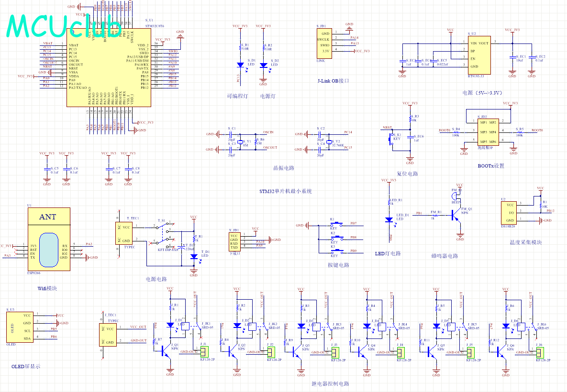Click the MCUclub watermark logo
Image resolution: width=567 pixels, height=392 pixels.
(x=62, y=26)
